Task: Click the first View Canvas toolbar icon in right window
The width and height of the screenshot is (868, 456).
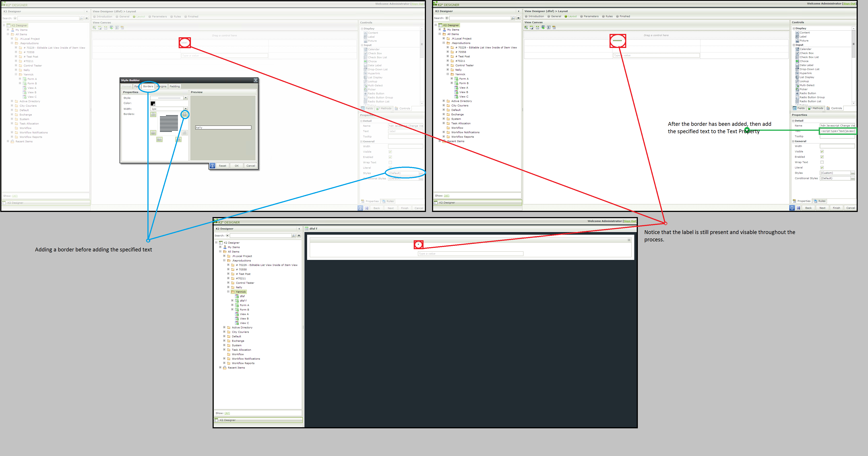Action: [526, 27]
